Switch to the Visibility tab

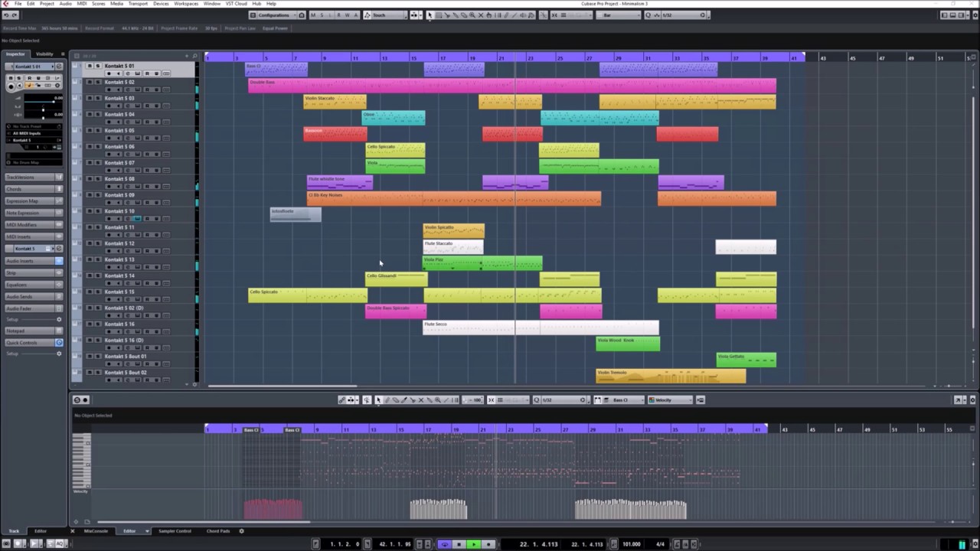coord(44,54)
